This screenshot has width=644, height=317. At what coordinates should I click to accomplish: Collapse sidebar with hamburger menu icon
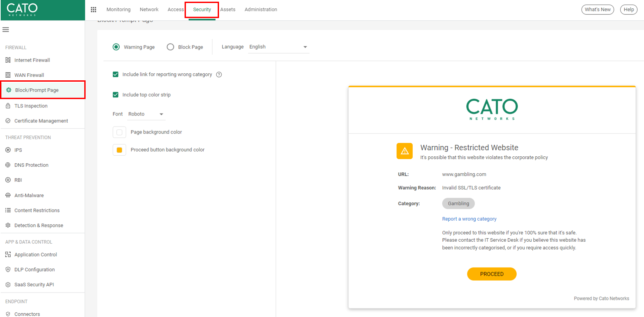pos(6,29)
